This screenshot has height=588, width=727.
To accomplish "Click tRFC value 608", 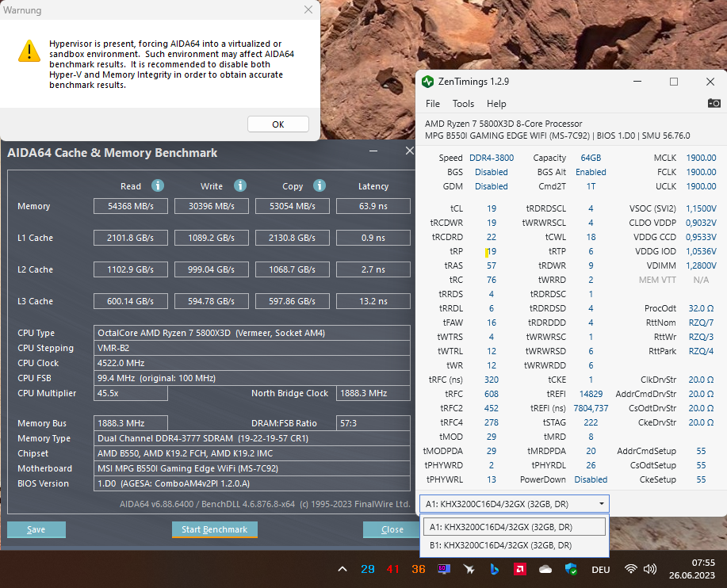I will pos(492,394).
